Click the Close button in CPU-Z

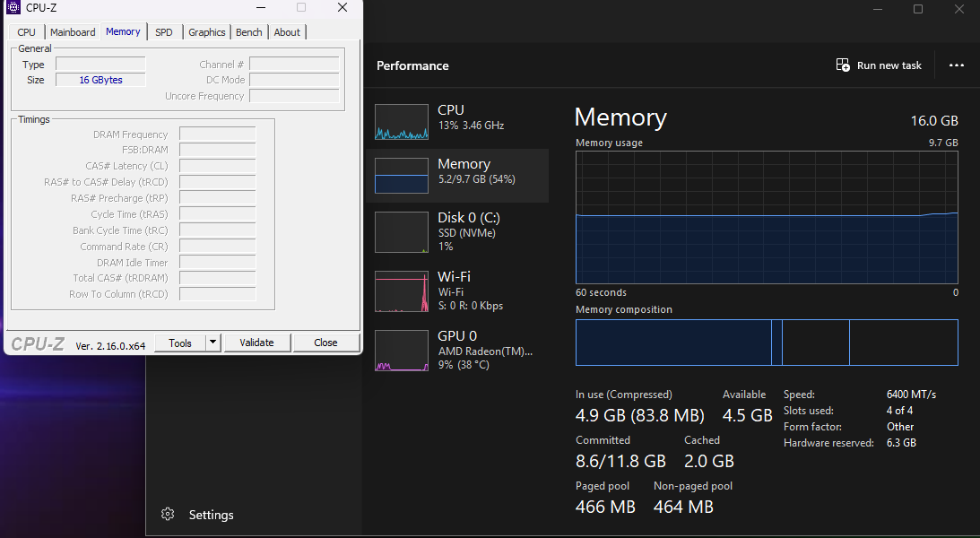pyautogui.click(x=325, y=343)
